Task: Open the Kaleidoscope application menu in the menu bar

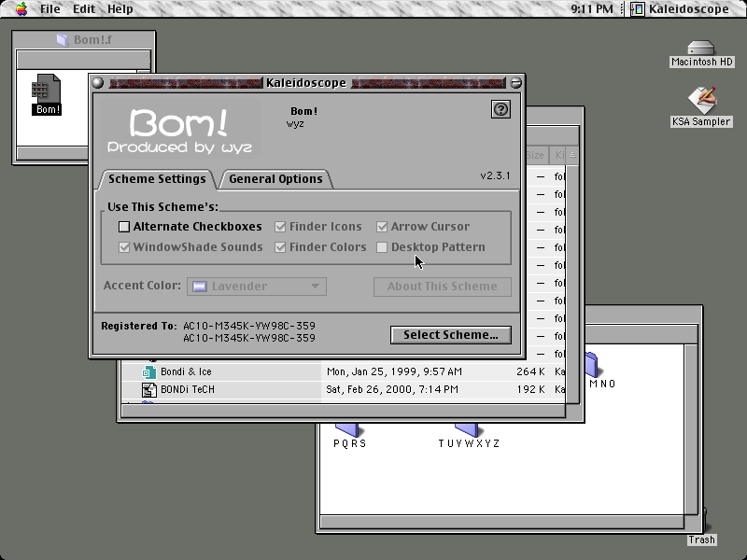Action: pyautogui.click(x=681, y=9)
